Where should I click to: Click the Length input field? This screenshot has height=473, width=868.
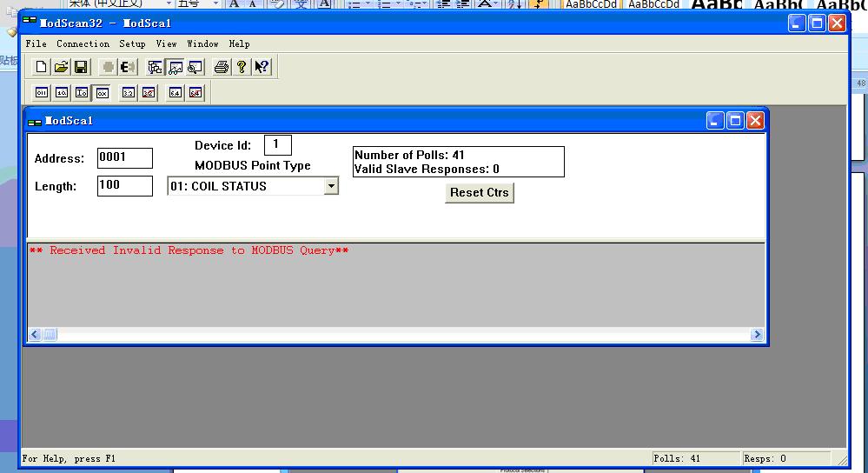124,185
